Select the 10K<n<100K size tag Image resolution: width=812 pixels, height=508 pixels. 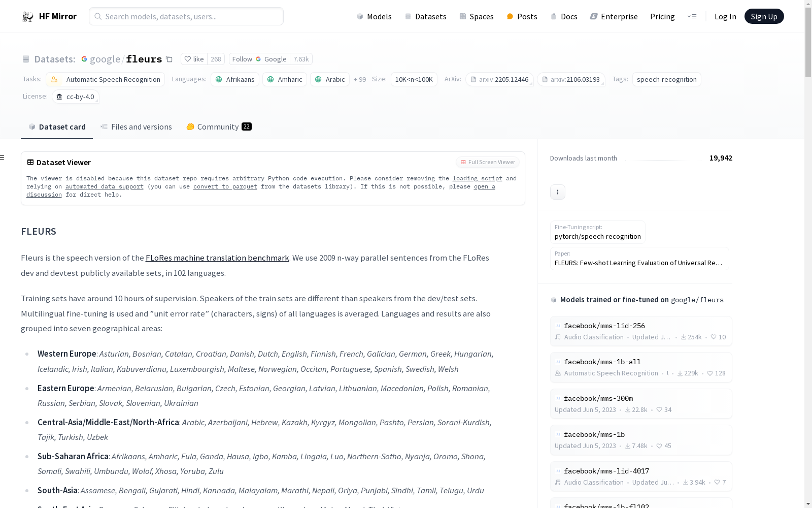[414, 79]
